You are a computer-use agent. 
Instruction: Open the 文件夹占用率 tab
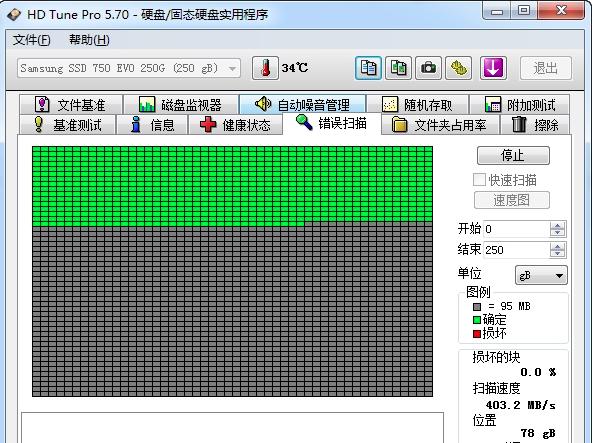click(440, 124)
